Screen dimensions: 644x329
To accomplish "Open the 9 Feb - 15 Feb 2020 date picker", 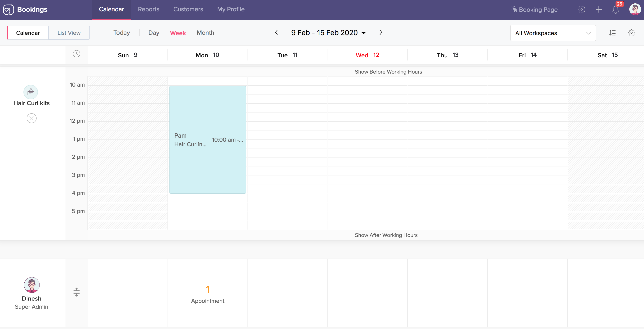I will (328, 33).
